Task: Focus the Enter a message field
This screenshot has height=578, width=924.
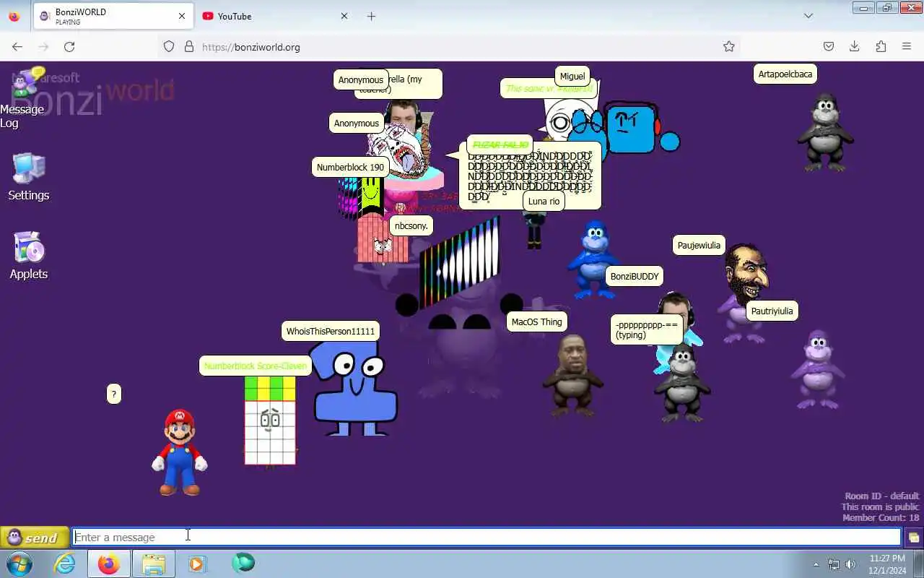Action: (487, 537)
